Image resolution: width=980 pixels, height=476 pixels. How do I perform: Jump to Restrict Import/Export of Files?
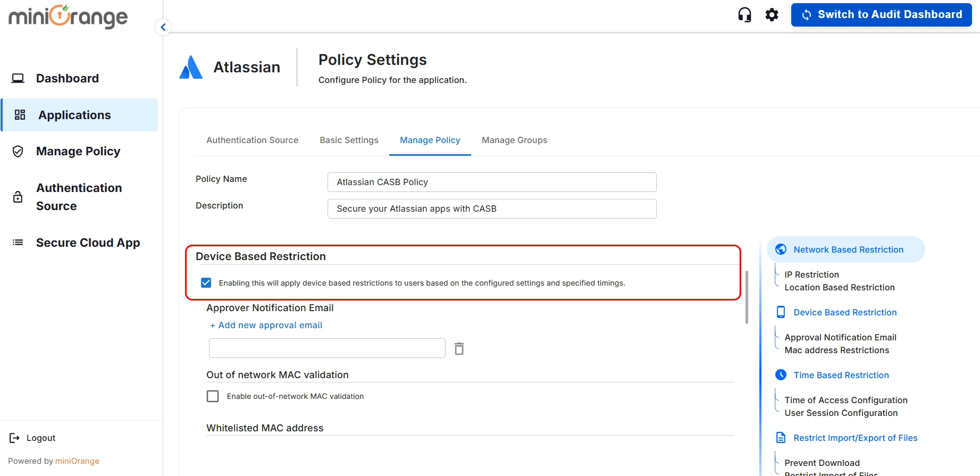(x=855, y=438)
